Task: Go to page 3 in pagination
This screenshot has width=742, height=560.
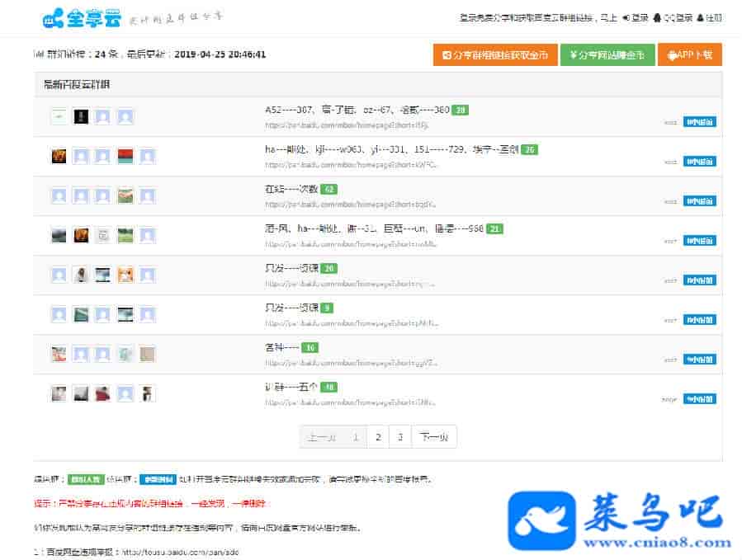Action: [x=400, y=437]
